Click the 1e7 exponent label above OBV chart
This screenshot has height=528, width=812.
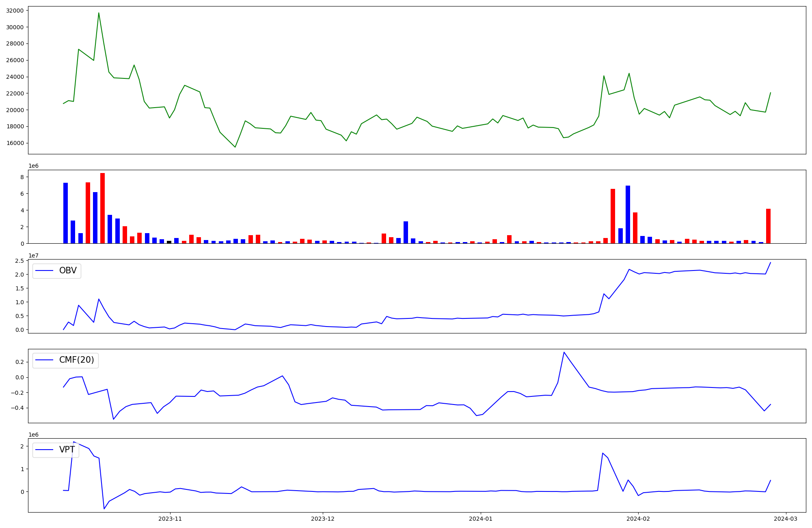[x=33, y=255]
